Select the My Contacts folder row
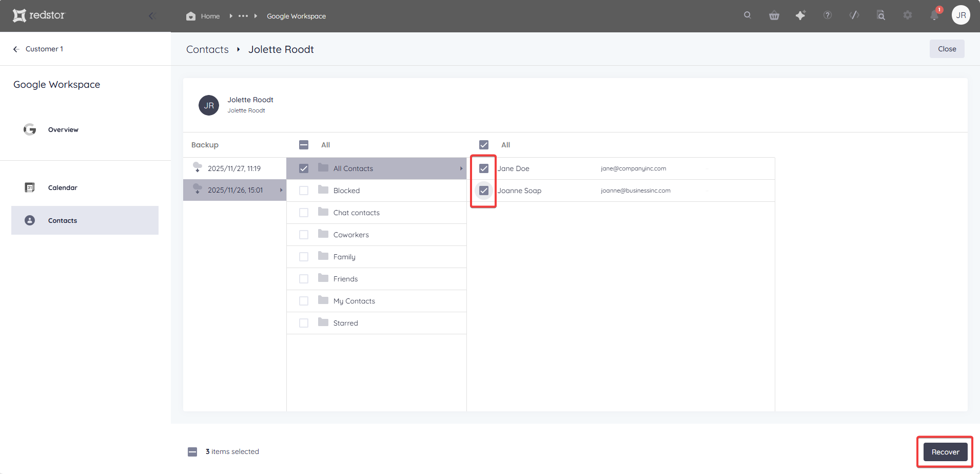Screen dimensions: 980x474 click(x=376, y=301)
